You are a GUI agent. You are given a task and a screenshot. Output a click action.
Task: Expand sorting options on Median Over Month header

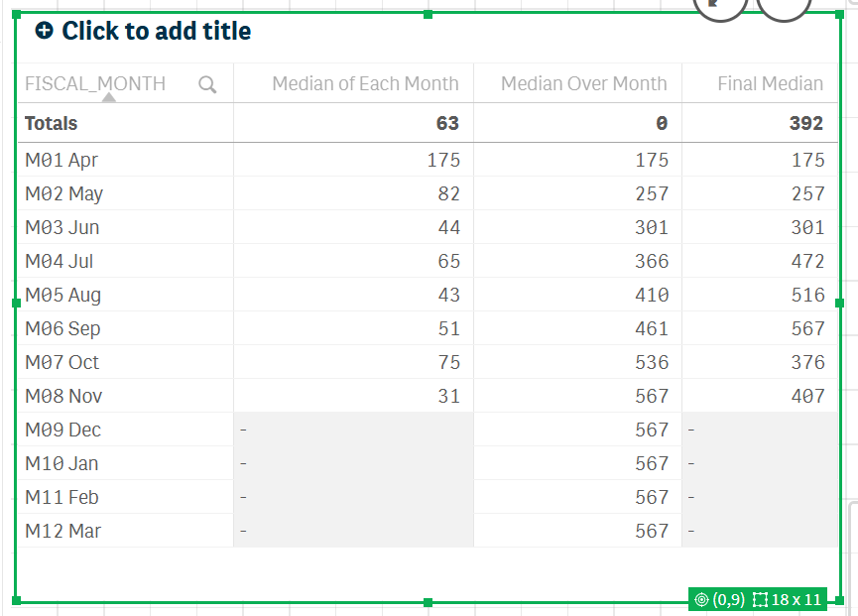(x=583, y=84)
